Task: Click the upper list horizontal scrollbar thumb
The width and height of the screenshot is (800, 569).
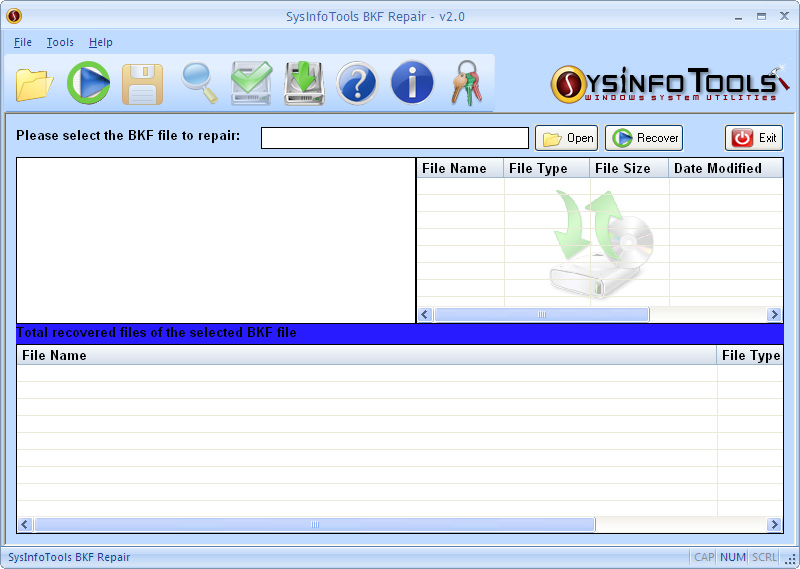Action: tap(541, 315)
